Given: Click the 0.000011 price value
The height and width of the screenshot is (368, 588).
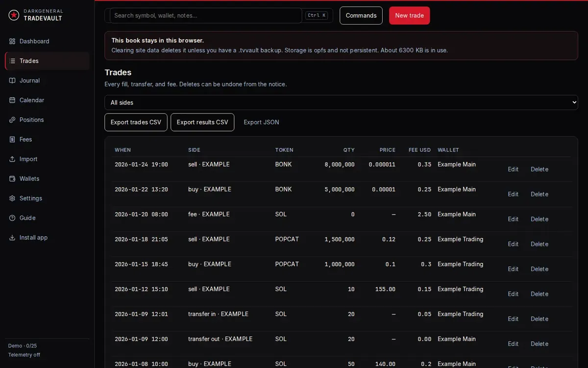Looking at the screenshot, I should (382, 165).
